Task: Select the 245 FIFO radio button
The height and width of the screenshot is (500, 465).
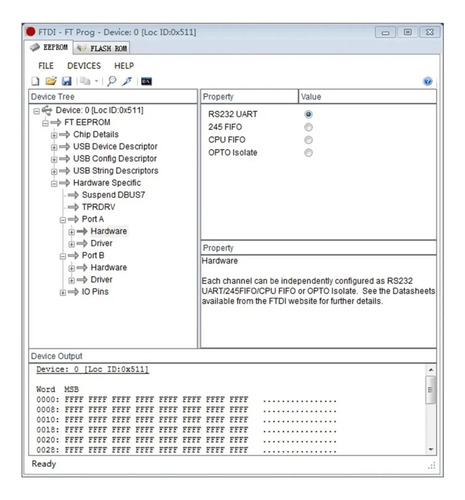Action: point(308,127)
